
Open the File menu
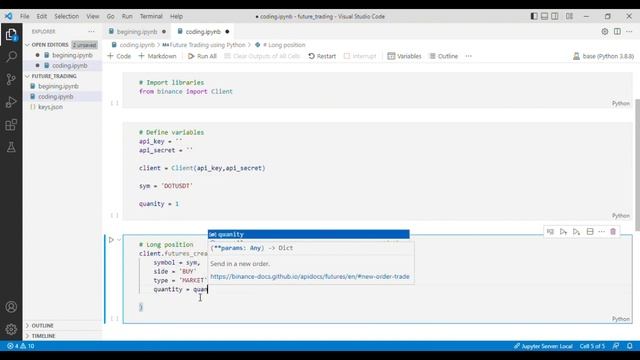click(24, 16)
